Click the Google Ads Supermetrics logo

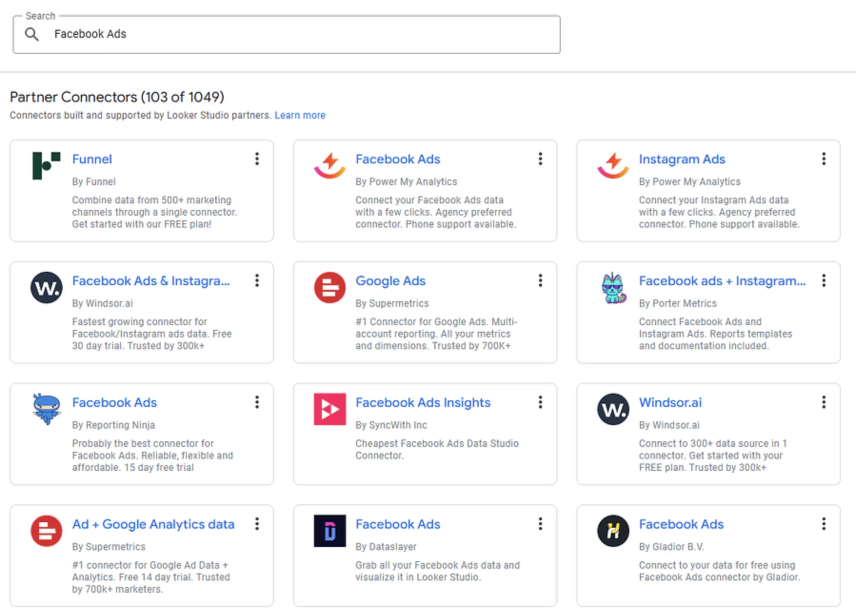[x=329, y=288]
